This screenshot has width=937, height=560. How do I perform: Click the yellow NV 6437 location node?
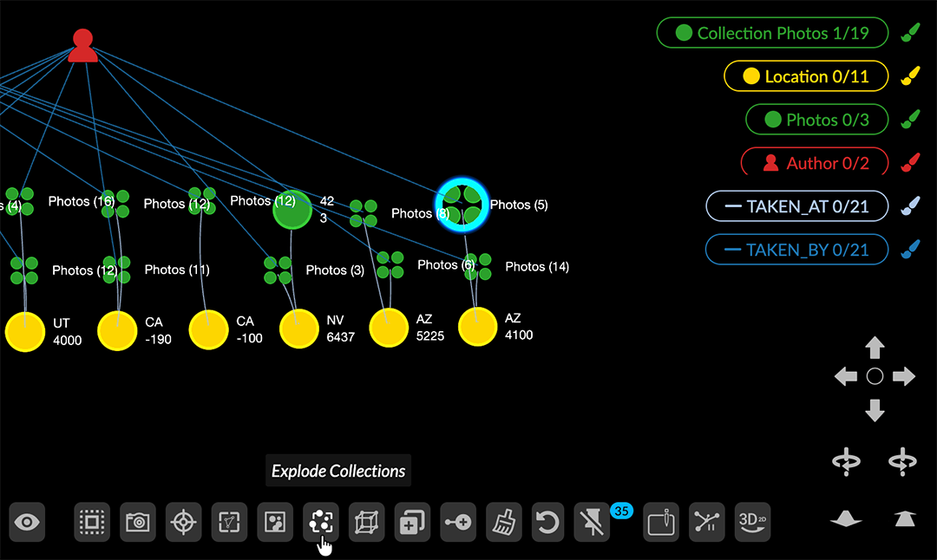(299, 329)
